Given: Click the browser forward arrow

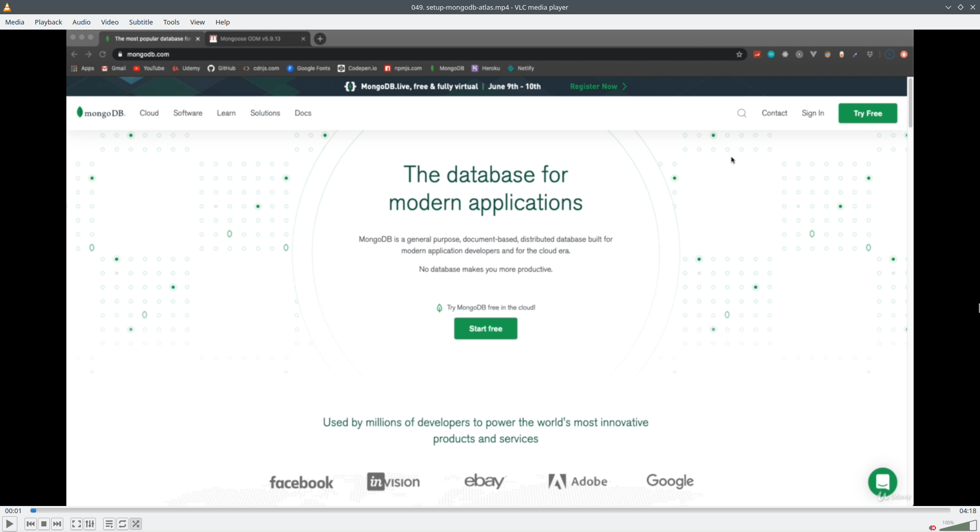Looking at the screenshot, I should pos(88,54).
